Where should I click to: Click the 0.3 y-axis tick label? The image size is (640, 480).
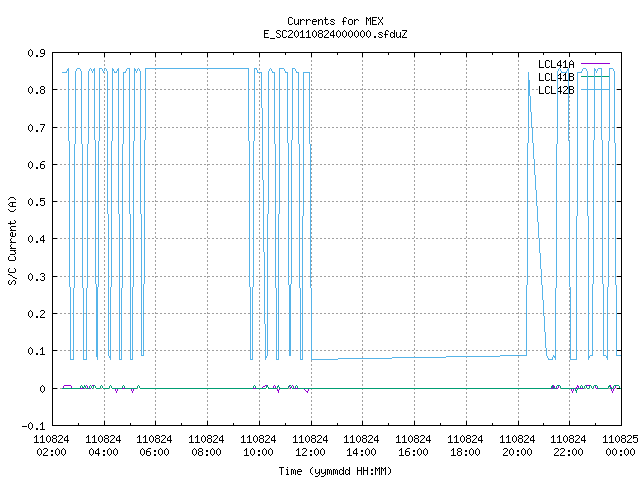point(36,277)
